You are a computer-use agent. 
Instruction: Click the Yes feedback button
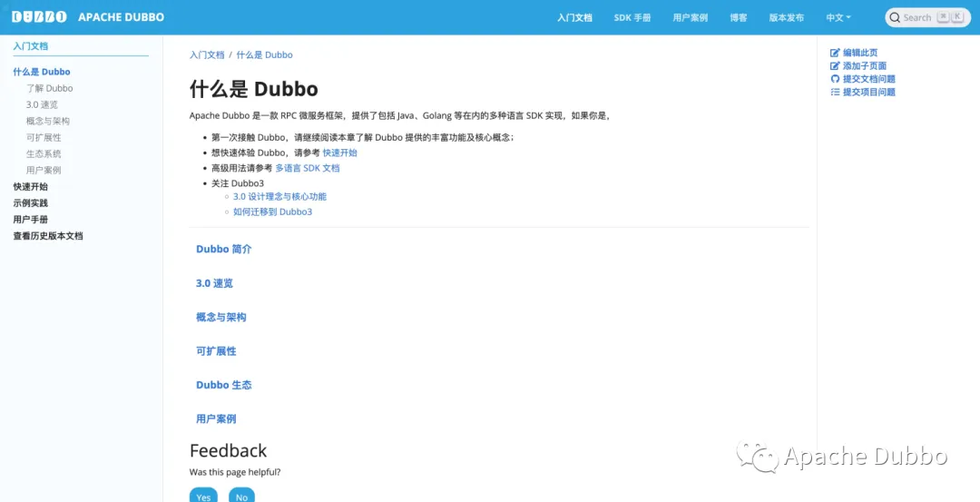(x=204, y=495)
